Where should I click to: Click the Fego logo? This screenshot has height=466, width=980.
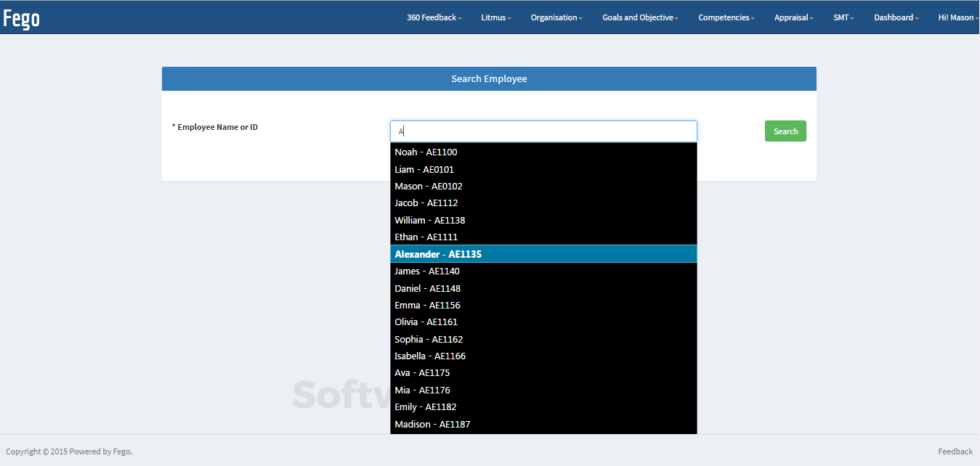[x=21, y=17]
